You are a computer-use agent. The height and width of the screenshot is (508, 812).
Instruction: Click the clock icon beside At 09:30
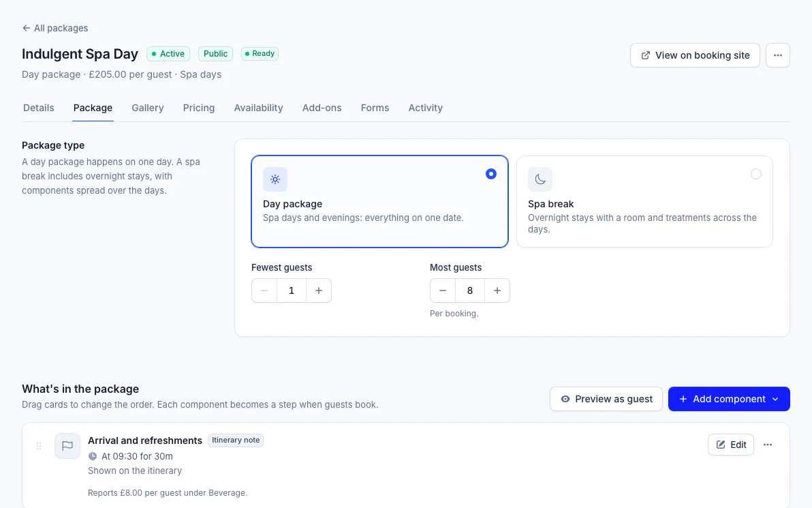93,456
